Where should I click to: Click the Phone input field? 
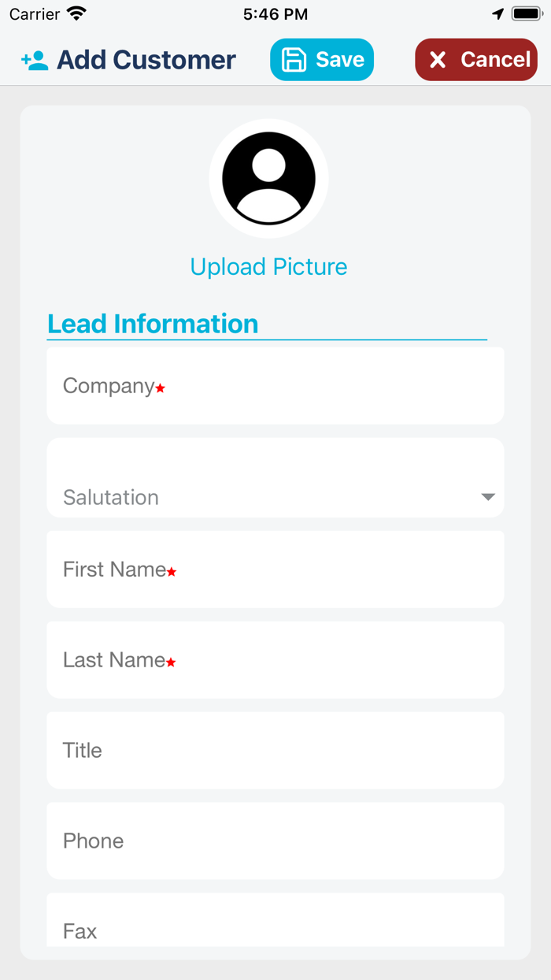275,841
